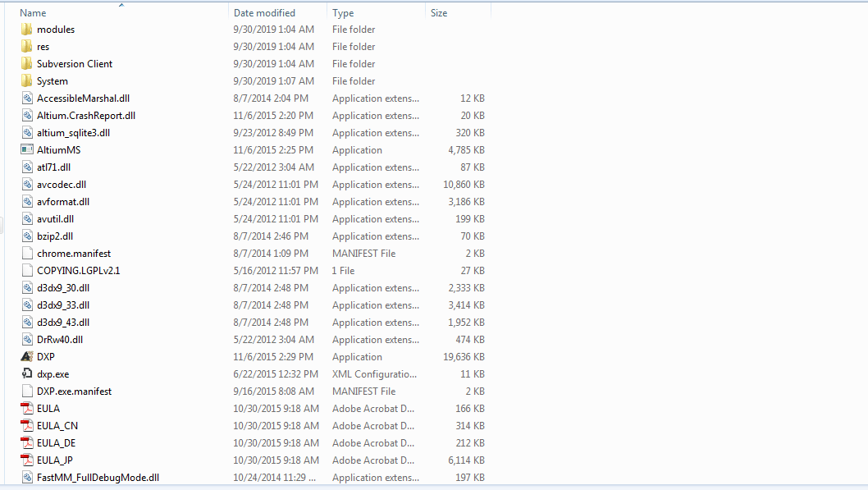This screenshot has height=490, width=868.
Task: Click the modules folder icon
Action: [x=26, y=30]
